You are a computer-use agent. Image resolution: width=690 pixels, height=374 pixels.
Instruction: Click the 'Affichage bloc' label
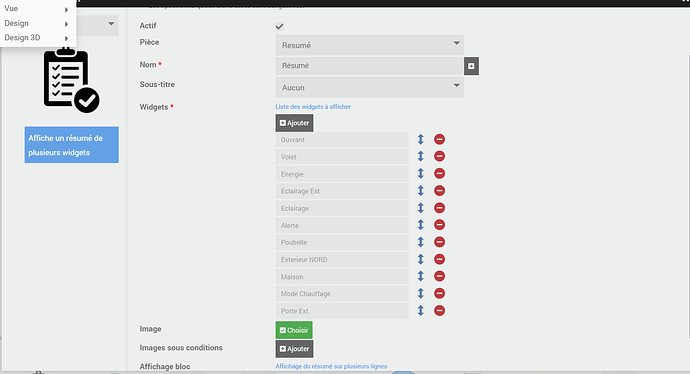point(165,367)
